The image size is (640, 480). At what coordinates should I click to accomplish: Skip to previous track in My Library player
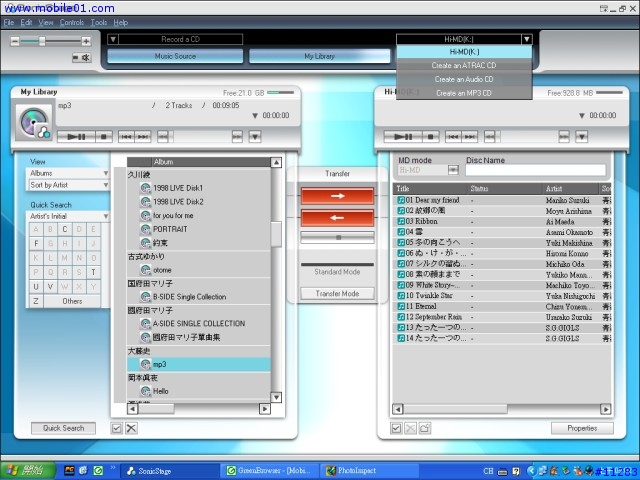click(x=126, y=137)
